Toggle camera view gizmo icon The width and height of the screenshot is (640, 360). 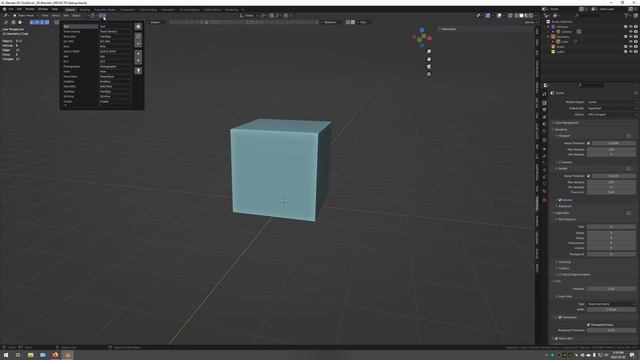pos(429,67)
